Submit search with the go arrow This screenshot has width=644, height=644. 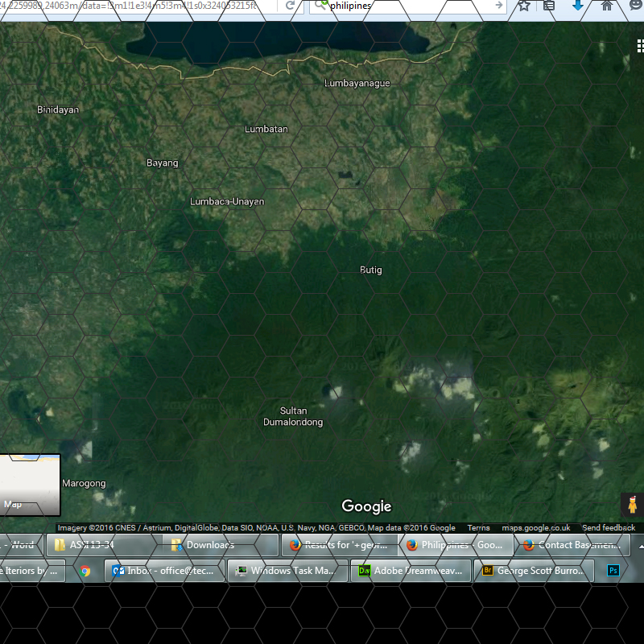click(498, 5)
